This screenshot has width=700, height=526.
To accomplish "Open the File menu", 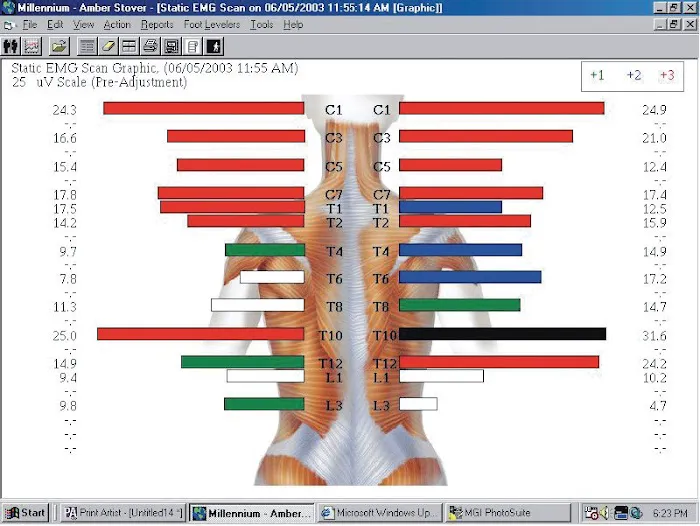I will [30, 24].
